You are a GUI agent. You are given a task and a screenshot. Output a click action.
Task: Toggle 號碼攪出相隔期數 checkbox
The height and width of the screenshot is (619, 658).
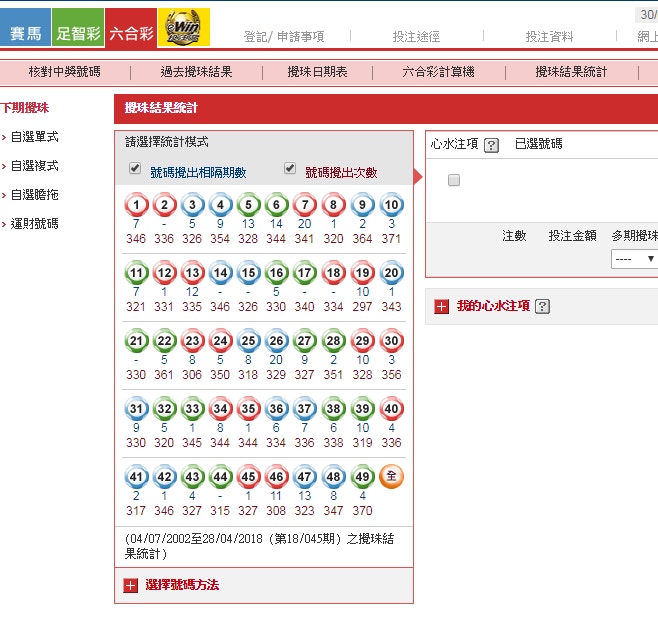(x=135, y=169)
